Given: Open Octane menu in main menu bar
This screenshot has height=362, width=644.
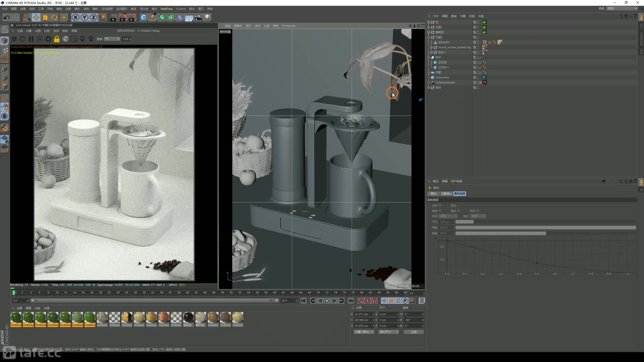Looking at the screenshot, I should click(x=181, y=9).
